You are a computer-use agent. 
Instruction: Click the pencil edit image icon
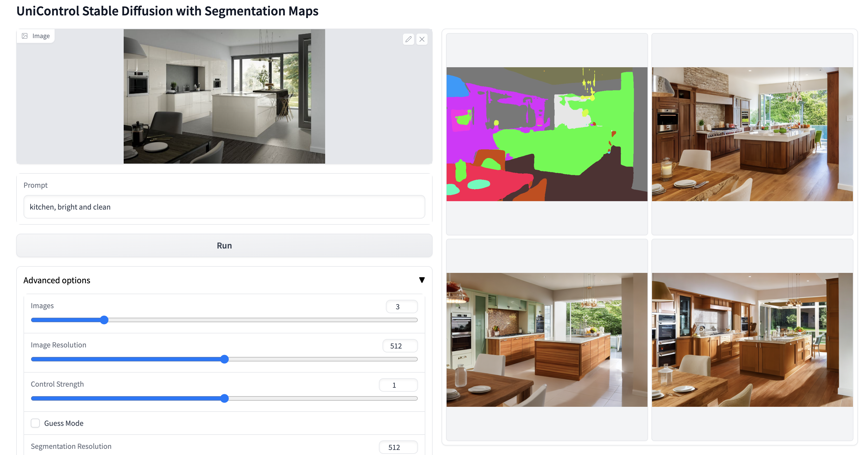408,39
